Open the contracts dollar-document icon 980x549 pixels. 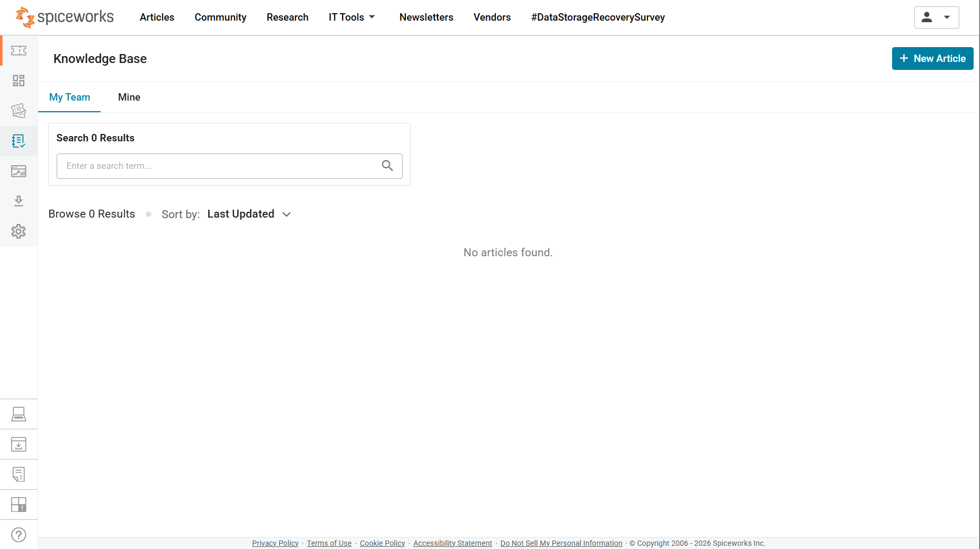click(x=19, y=474)
